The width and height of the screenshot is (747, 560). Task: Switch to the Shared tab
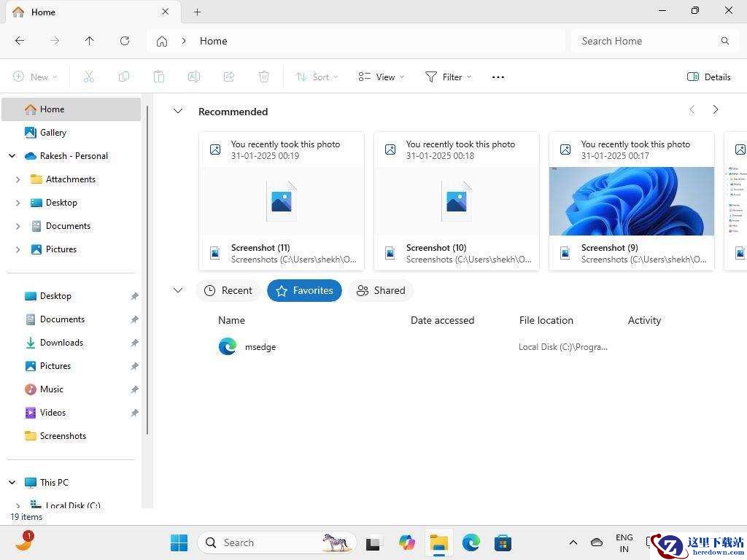pyautogui.click(x=381, y=290)
